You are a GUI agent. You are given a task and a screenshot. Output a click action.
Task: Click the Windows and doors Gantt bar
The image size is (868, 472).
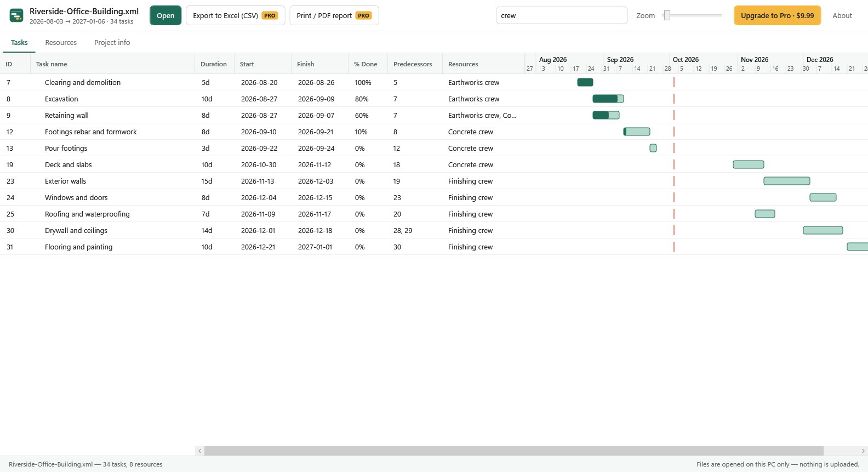pyautogui.click(x=823, y=197)
